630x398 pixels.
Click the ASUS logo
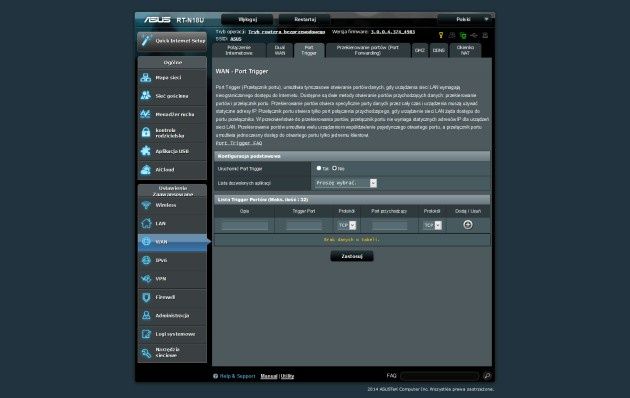pyautogui.click(x=157, y=20)
